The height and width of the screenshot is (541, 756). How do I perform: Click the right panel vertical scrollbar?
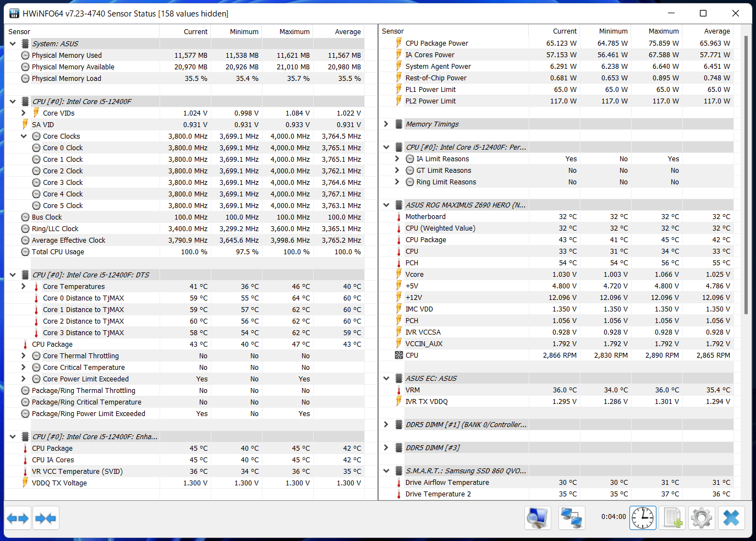click(x=746, y=176)
